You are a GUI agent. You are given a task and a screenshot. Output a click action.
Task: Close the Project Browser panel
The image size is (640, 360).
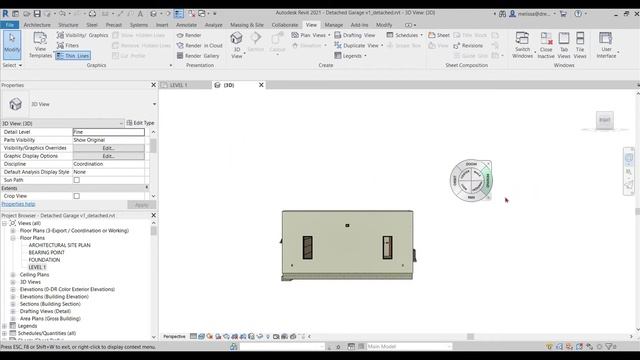point(153,215)
